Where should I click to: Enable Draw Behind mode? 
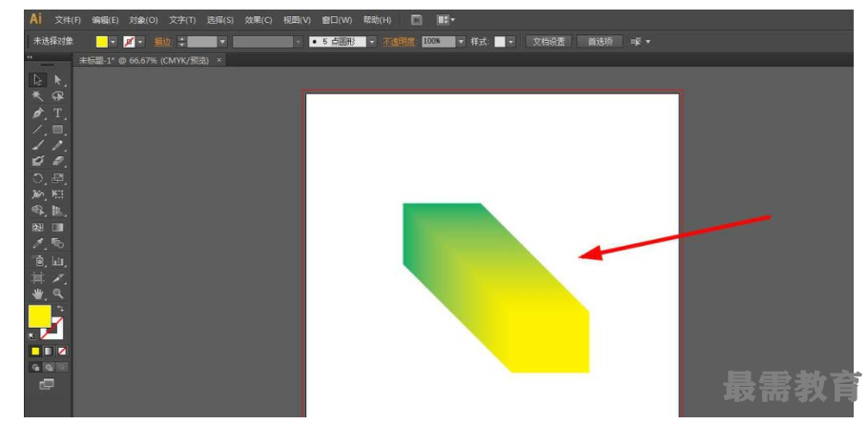click(50, 367)
